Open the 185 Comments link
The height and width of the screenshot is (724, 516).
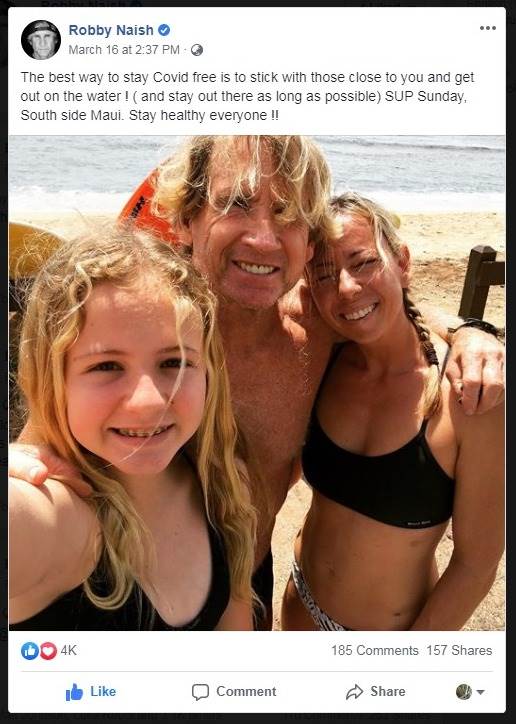point(375,651)
